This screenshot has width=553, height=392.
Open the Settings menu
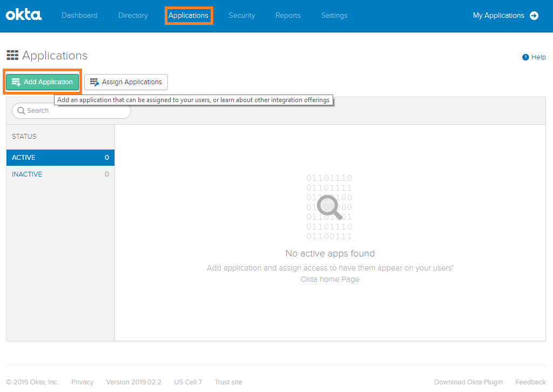click(334, 16)
